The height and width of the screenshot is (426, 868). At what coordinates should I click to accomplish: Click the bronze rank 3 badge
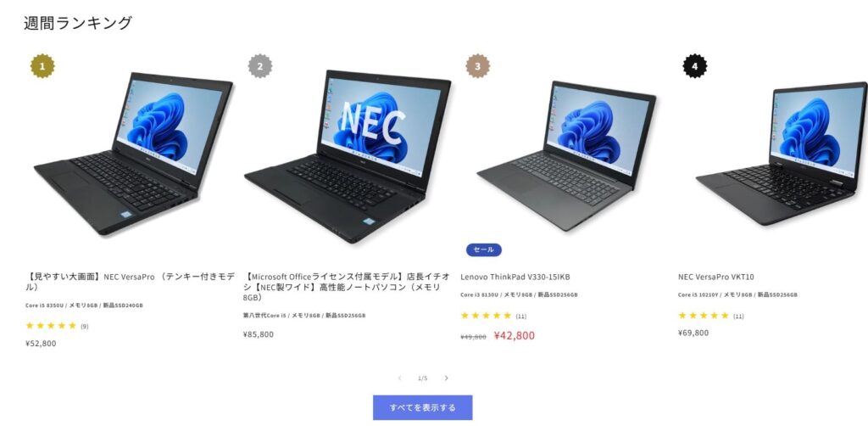[478, 66]
